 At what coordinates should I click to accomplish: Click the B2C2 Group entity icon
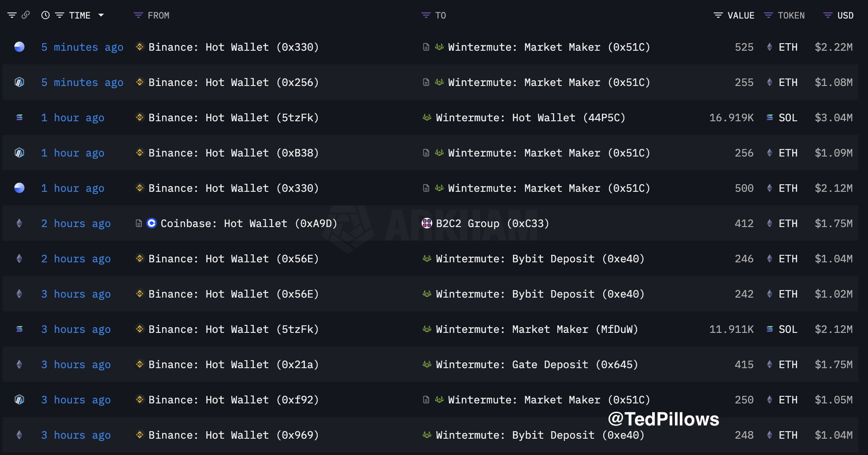click(x=427, y=223)
